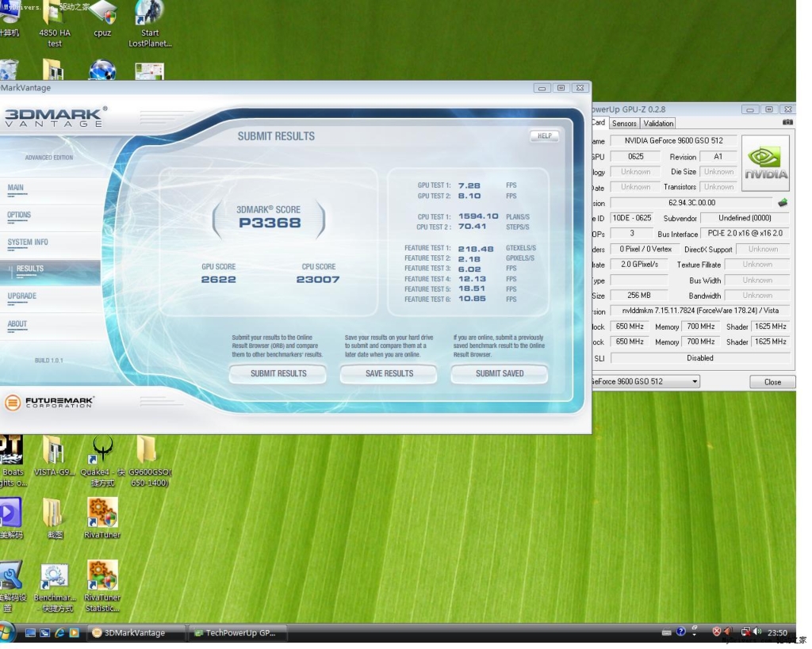Open the volume speaker tray icon
Image resolution: width=812 pixels, height=649 pixels.
click(x=757, y=632)
